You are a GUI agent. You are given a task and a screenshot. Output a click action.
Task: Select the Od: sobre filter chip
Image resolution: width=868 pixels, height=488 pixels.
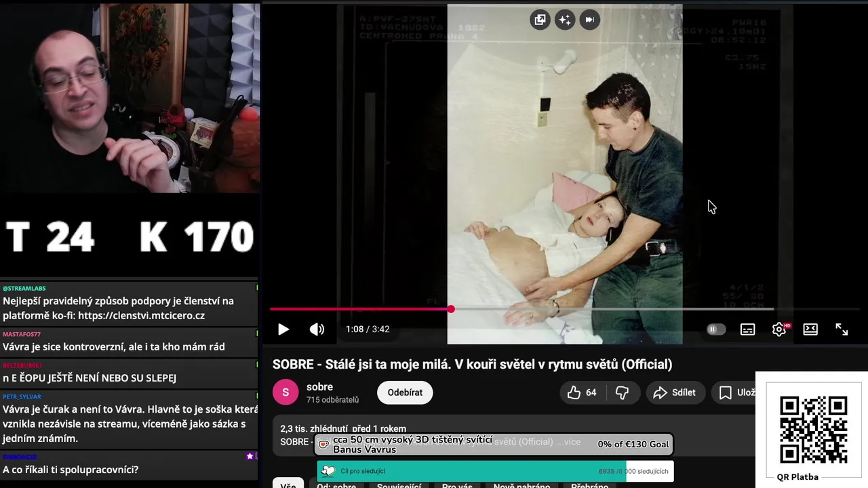point(336,485)
